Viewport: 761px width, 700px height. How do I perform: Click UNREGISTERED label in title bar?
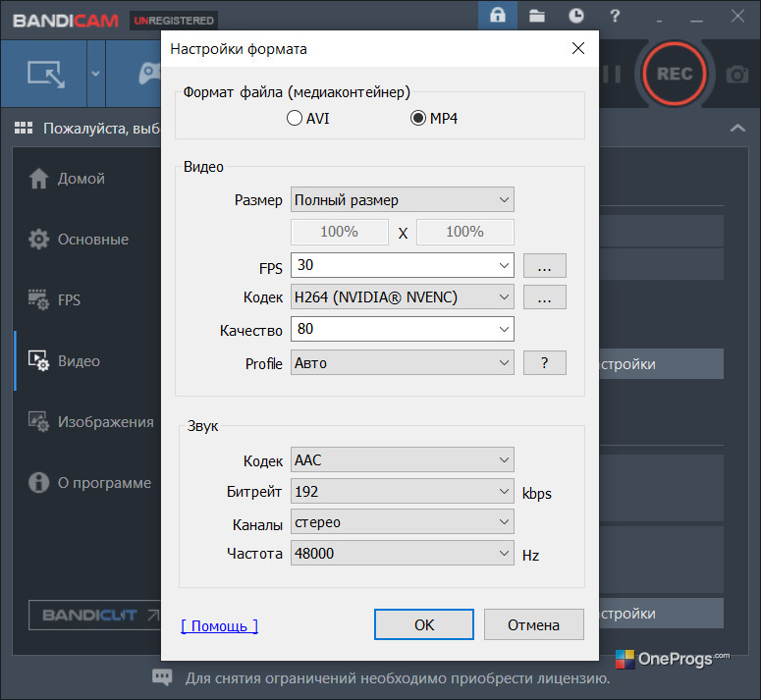(174, 21)
